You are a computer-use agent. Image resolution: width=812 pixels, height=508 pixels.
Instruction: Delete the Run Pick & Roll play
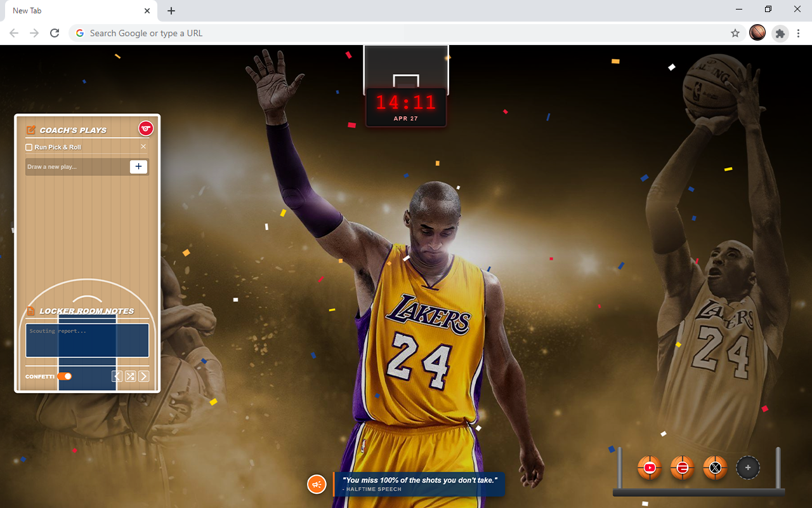[x=143, y=147]
